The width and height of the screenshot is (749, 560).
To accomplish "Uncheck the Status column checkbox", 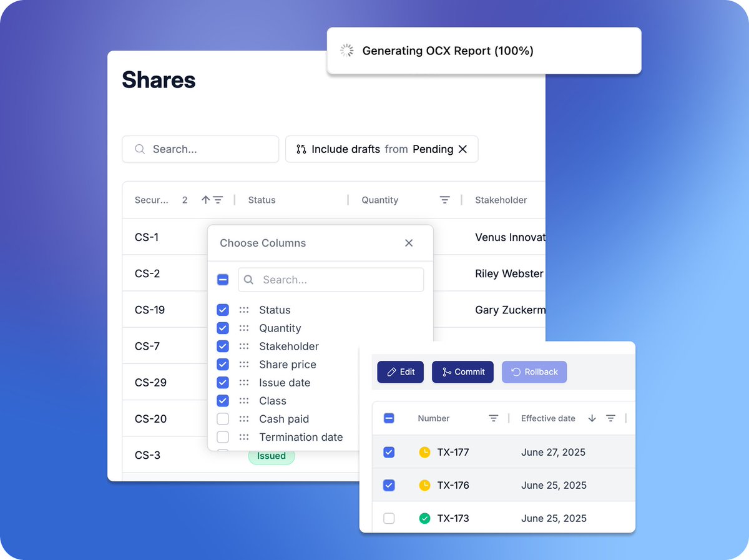I will (x=223, y=310).
